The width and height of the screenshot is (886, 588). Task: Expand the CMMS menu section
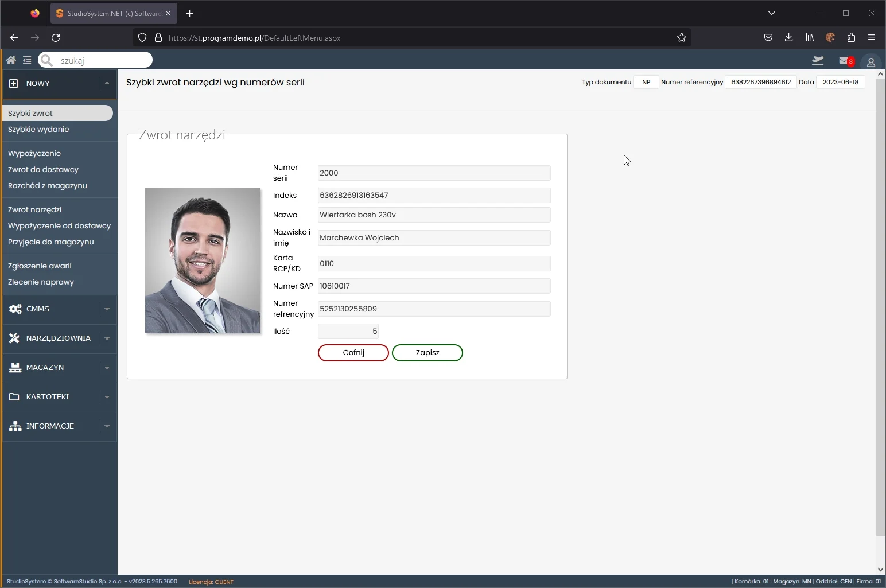click(107, 309)
